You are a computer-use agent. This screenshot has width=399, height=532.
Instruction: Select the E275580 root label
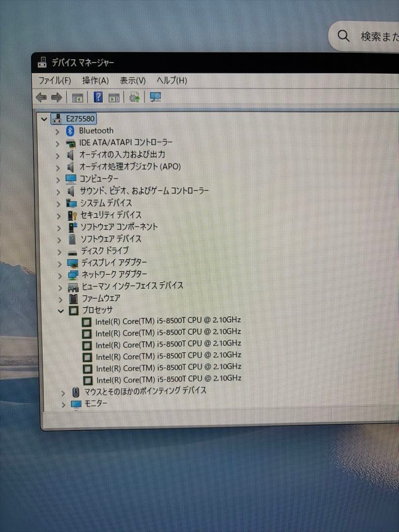[80, 119]
